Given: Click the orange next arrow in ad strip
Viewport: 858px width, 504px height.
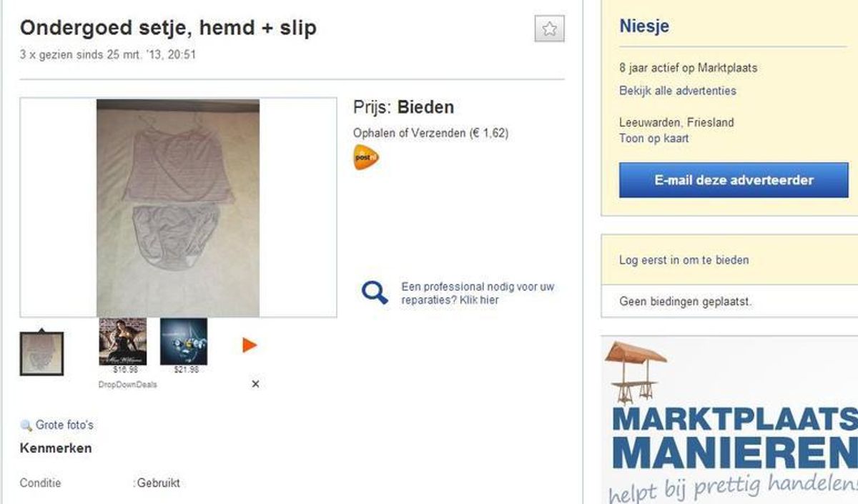Looking at the screenshot, I should pyautogui.click(x=249, y=345).
